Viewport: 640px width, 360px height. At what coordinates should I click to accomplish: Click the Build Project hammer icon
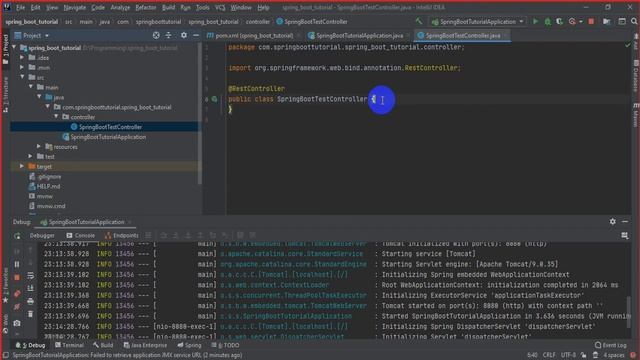(419, 21)
